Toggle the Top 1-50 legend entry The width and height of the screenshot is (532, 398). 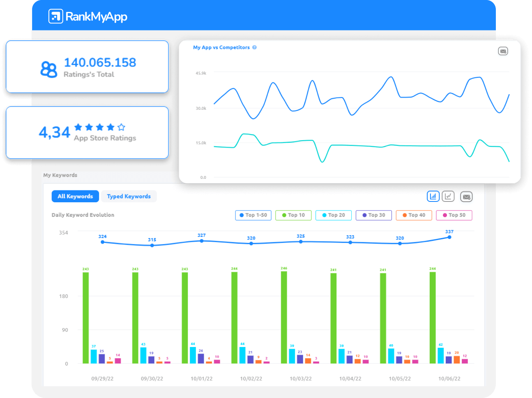click(x=253, y=215)
